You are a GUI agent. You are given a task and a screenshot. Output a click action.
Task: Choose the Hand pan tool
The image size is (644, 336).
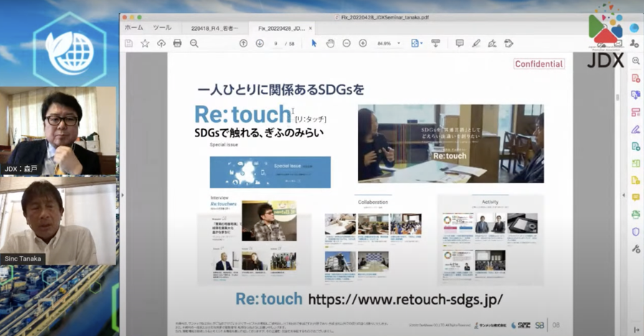[x=330, y=43]
